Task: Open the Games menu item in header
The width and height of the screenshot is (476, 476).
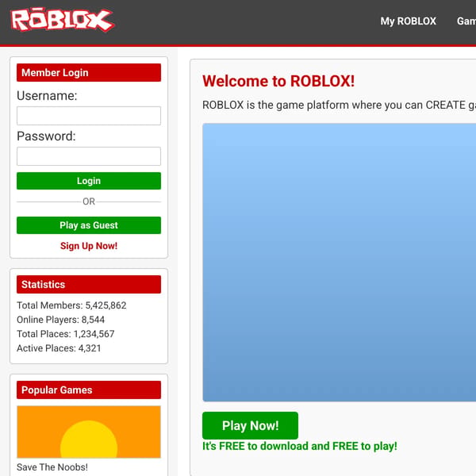Action: tap(466, 21)
